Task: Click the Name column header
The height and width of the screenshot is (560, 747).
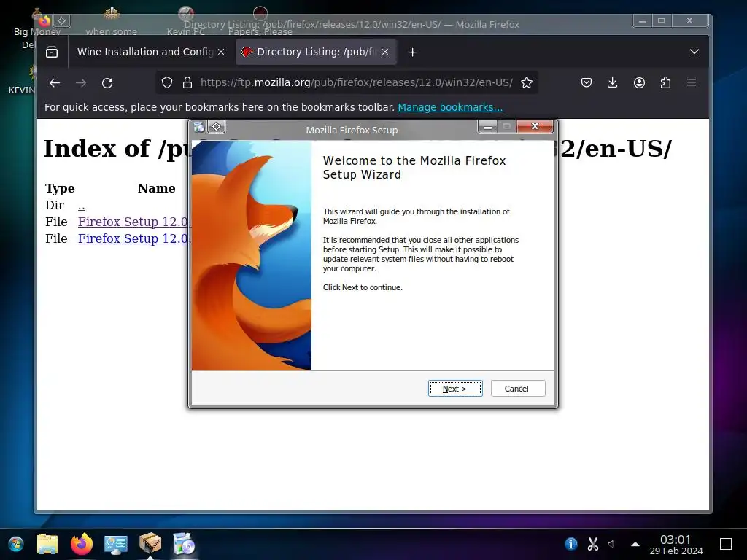Action: point(156,188)
